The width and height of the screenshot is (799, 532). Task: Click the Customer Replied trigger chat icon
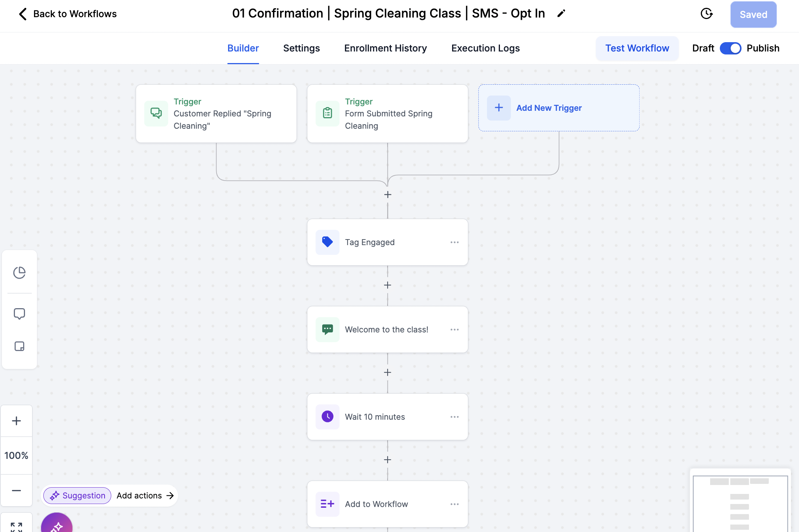156,113
